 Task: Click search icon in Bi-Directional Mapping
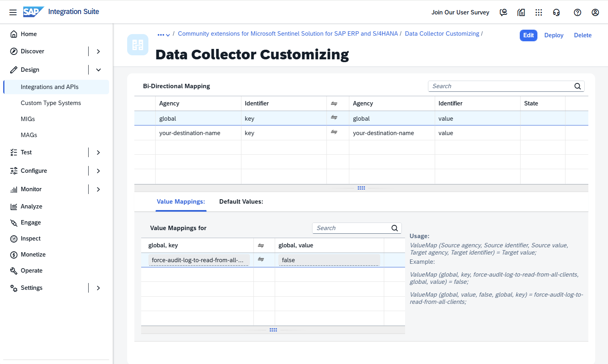[x=578, y=86]
